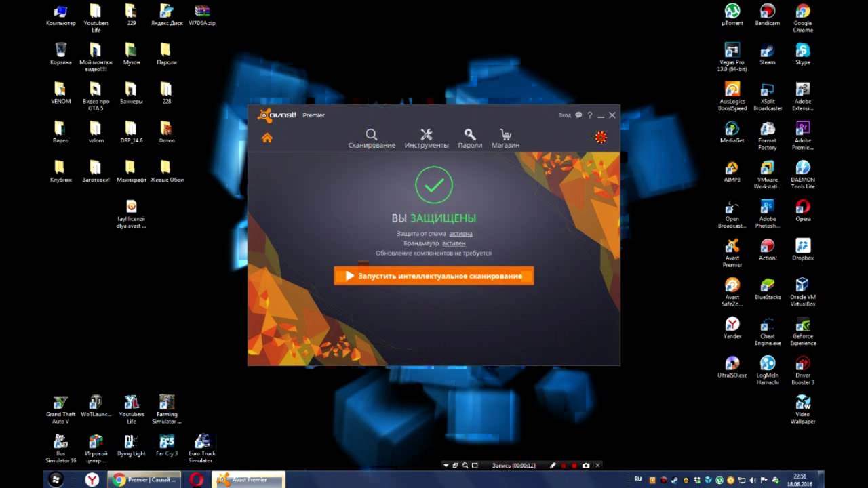Viewport: 868px width, 488px height.
Task: Select the Cheat Engine.exe shortcut
Action: (x=767, y=331)
